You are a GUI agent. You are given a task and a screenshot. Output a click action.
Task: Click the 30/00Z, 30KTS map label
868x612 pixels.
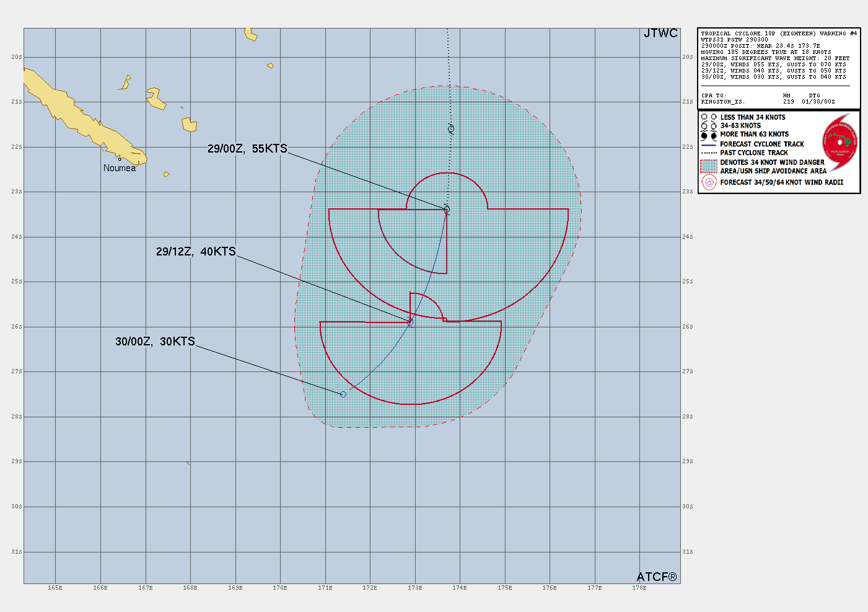[x=155, y=342]
